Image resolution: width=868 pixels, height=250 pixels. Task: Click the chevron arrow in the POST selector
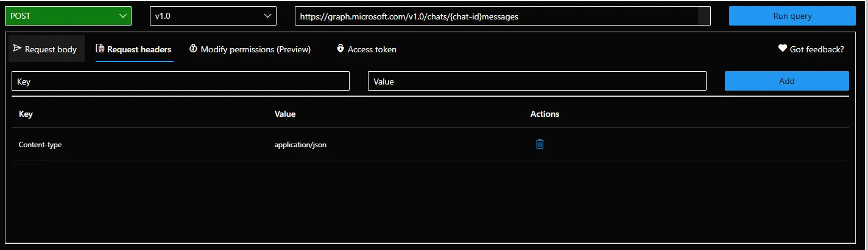click(122, 16)
